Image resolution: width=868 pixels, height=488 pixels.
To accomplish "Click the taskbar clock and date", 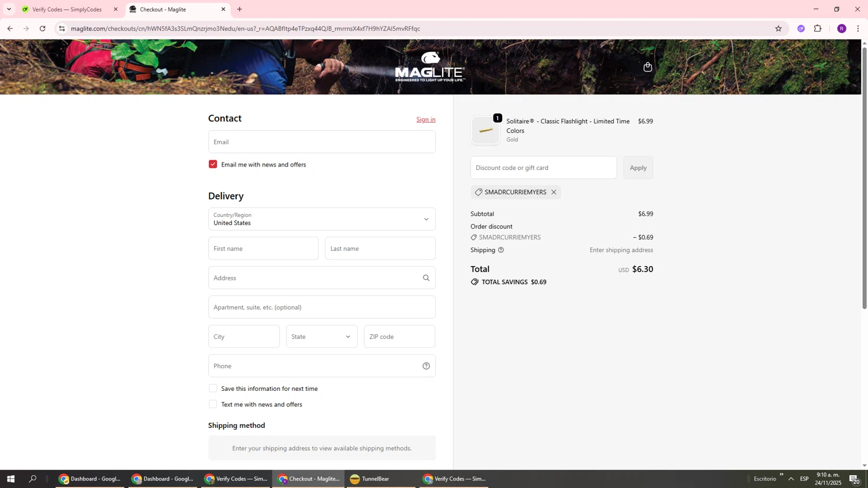I will [x=828, y=479].
